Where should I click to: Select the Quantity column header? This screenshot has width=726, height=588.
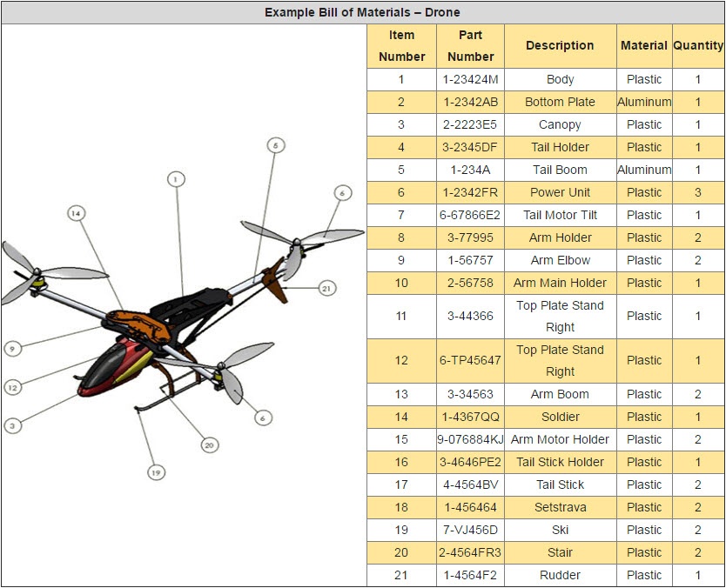[697, 46]
